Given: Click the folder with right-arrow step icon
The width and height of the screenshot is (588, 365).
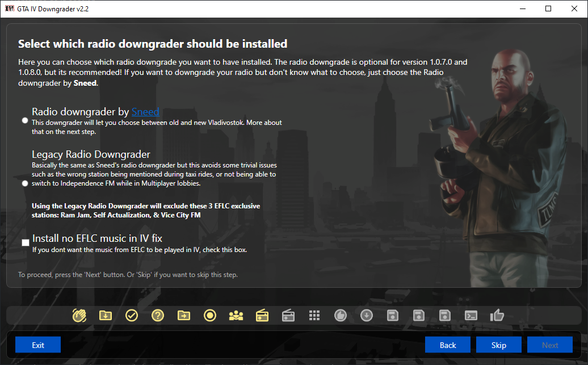Looking at the screenshot, I should [x=184, y=316].
